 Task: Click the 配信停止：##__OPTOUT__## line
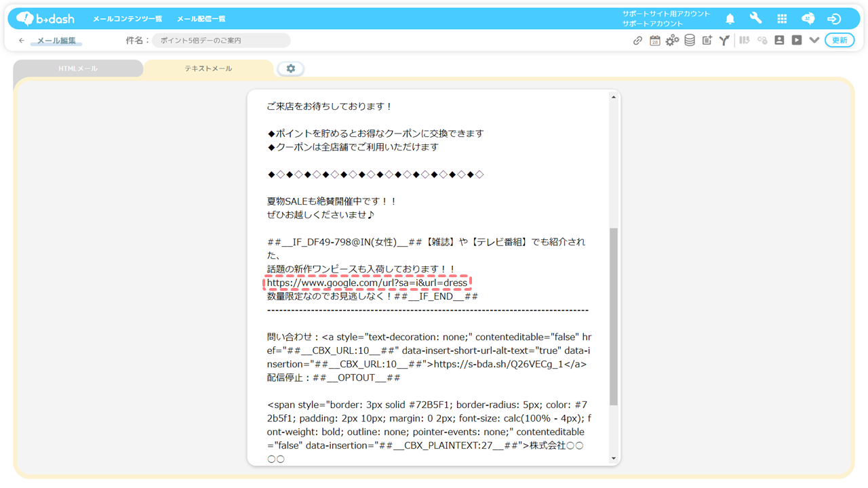(x=334, y=378)
